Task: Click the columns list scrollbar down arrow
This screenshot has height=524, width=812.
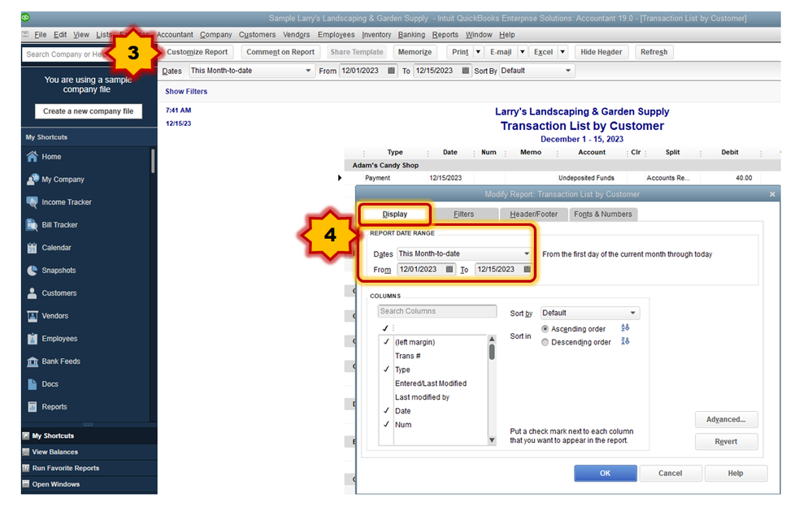Action: 492,440
